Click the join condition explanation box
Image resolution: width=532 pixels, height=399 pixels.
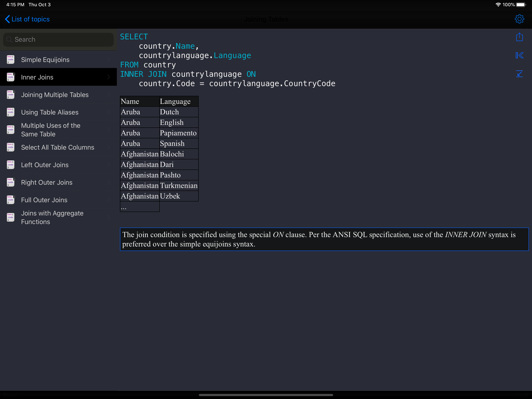(x=324, y=239)
